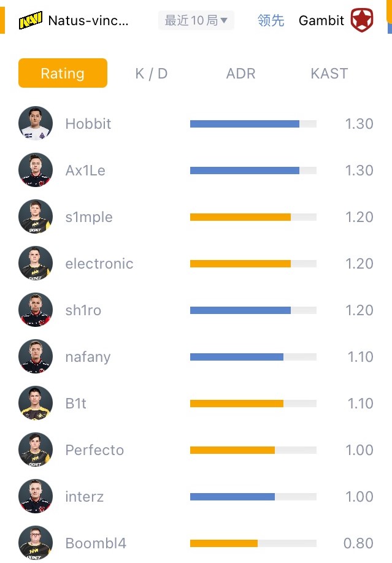392x563 pixels.
Task: Click the 领先 link
Action: click(271, 20)
